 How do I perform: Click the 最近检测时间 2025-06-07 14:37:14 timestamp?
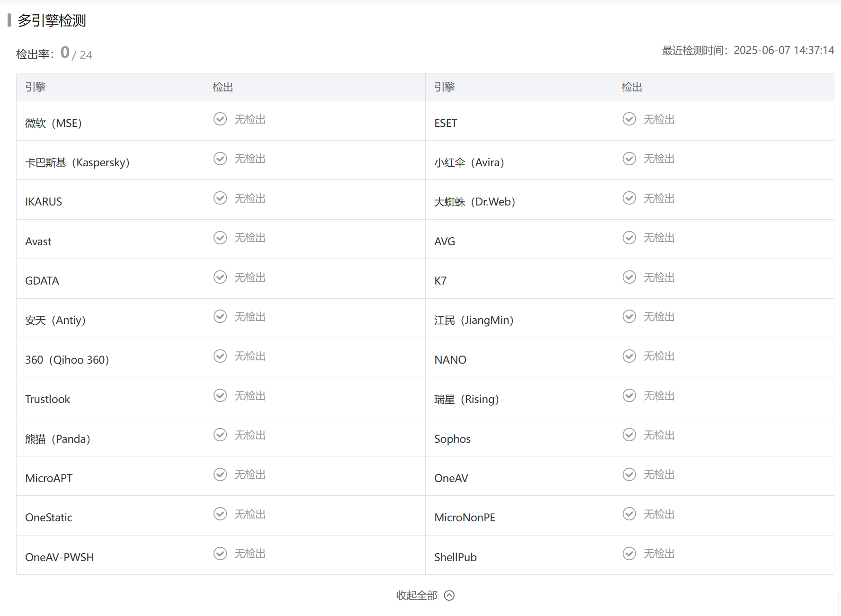[748, 50]
